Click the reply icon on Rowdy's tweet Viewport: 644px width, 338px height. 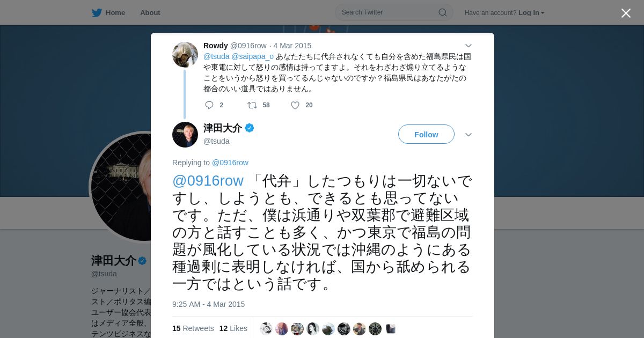point(209,105)
